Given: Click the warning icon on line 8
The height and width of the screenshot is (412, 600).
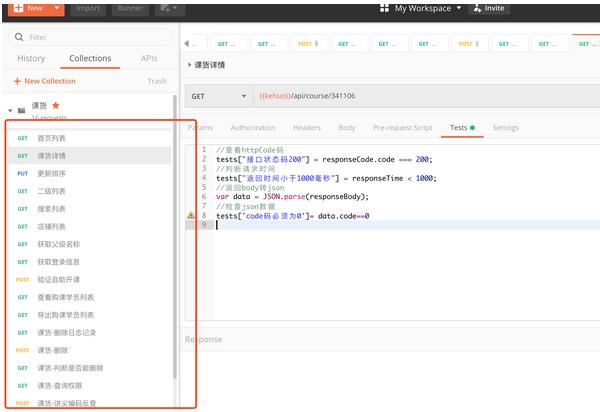Looking at the screenshot, I should (191, 216).
